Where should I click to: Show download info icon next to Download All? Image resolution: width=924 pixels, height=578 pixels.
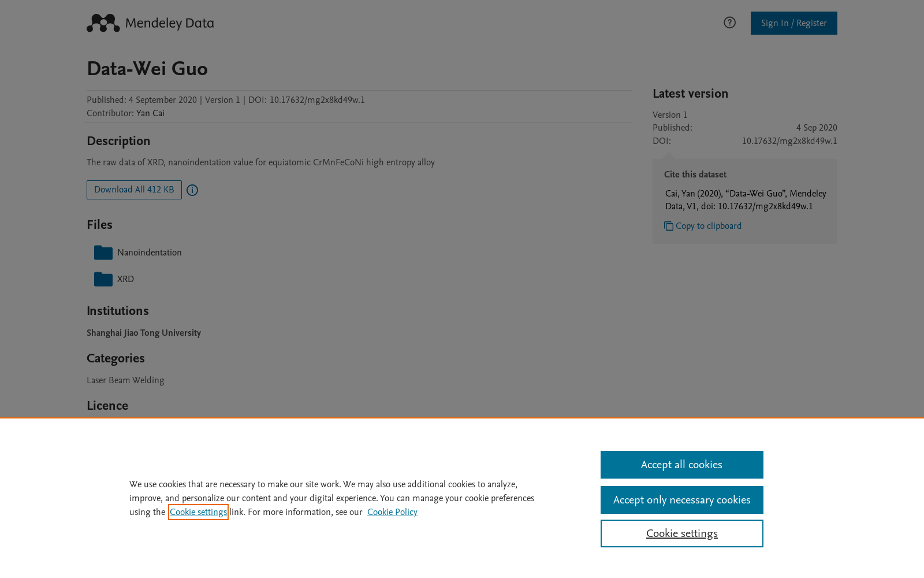coord(192,190)
